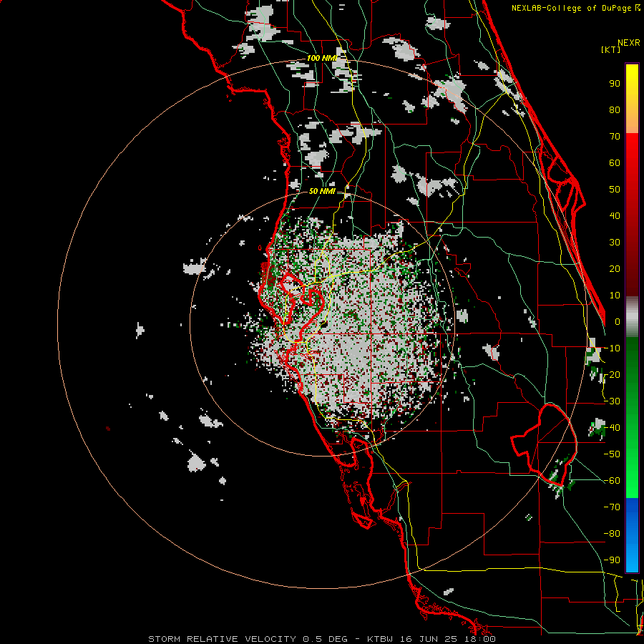Select the KTBW station identifier in caption

(x=380, y=639)
